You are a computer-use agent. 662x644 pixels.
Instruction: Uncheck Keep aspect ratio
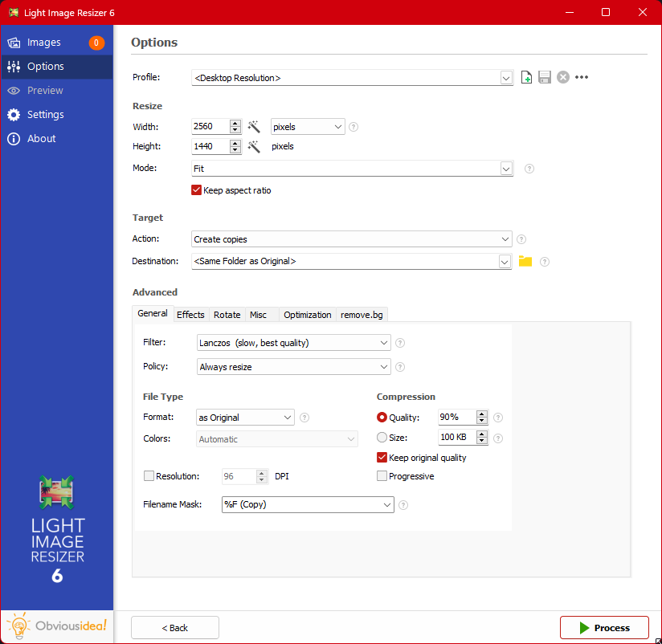pos(196,190)
